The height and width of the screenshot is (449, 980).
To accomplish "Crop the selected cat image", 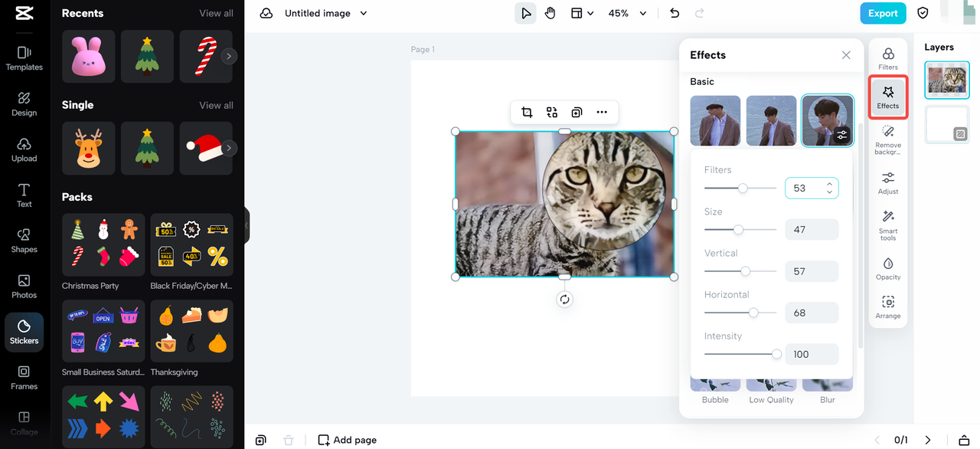I will (527, 113).
